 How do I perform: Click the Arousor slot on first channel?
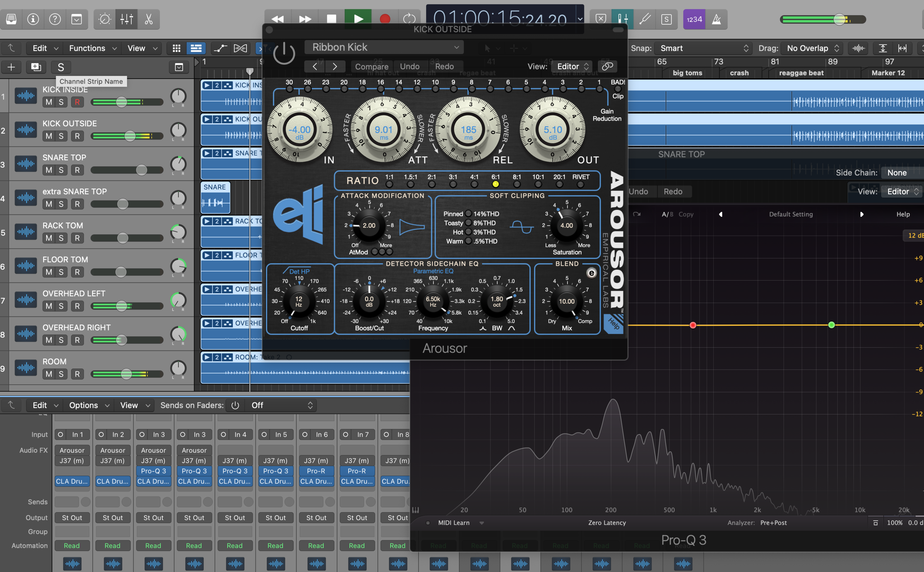pyautogui.click(x=72, y=450)
